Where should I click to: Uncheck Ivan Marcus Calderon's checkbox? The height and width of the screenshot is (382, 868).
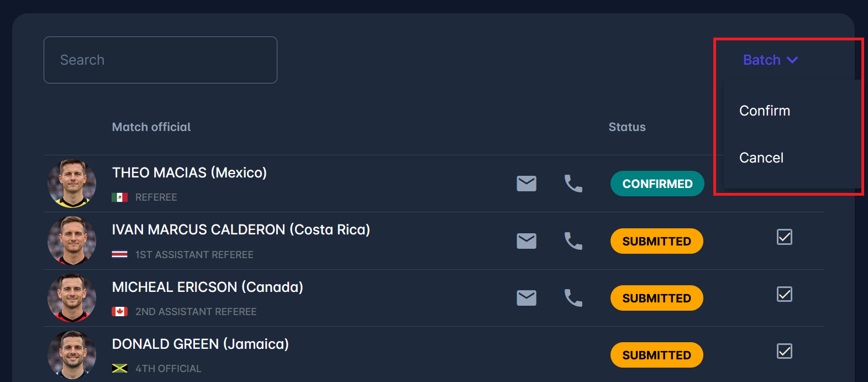coord(784,237)
